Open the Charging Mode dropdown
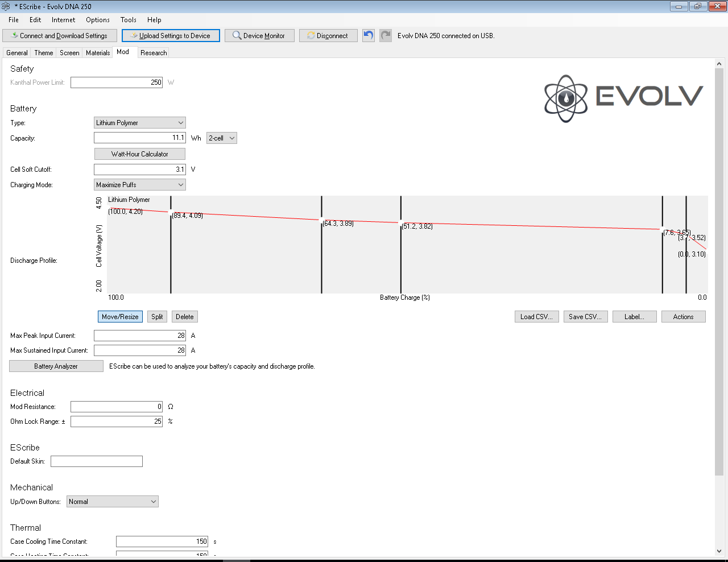The image size is (728, 562). (x=139, y=185)
